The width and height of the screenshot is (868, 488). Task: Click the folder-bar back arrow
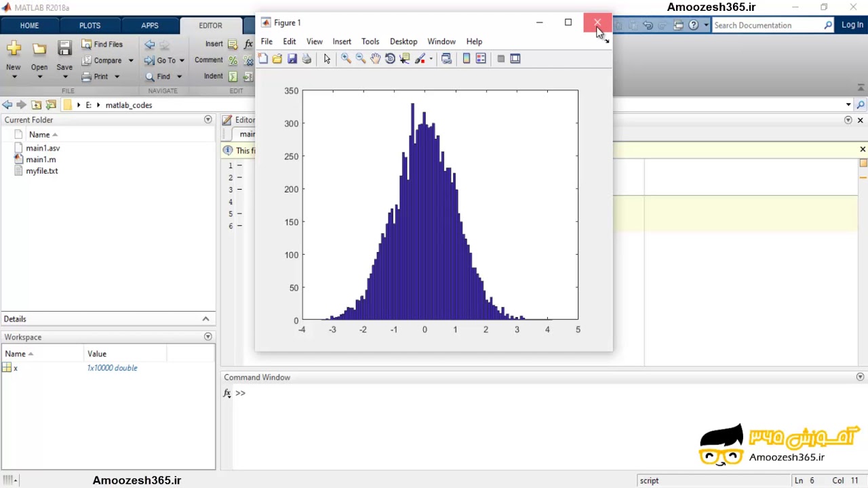tap(7, 105)
